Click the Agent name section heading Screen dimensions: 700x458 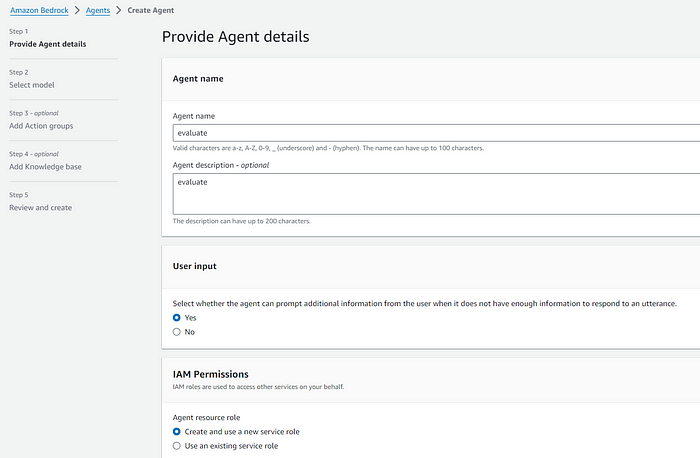pos(198,79)
